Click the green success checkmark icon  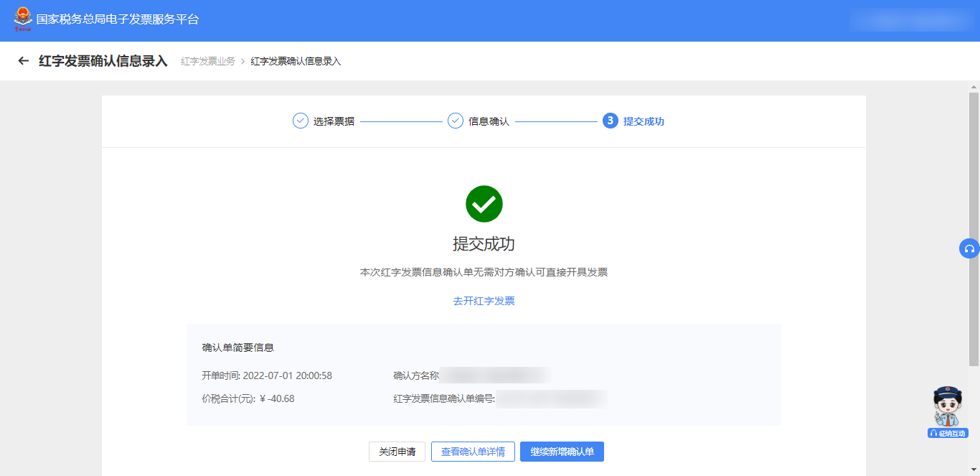(484, 204)
